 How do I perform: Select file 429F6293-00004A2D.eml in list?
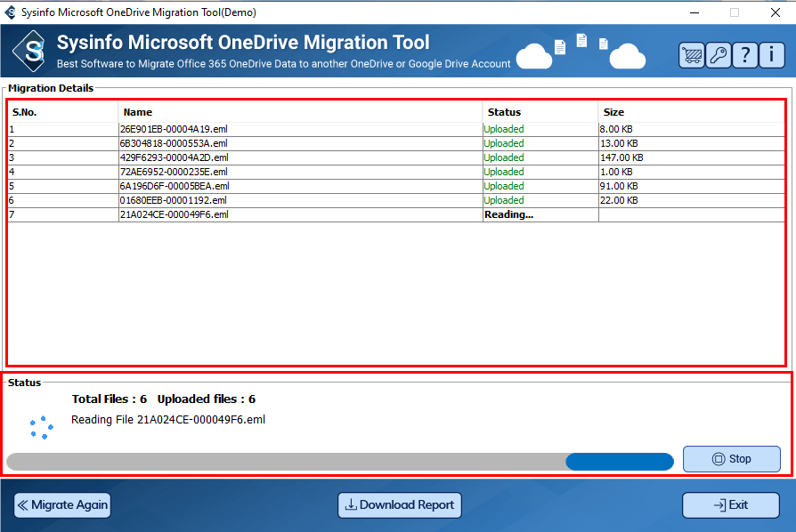tap(174, 157)
